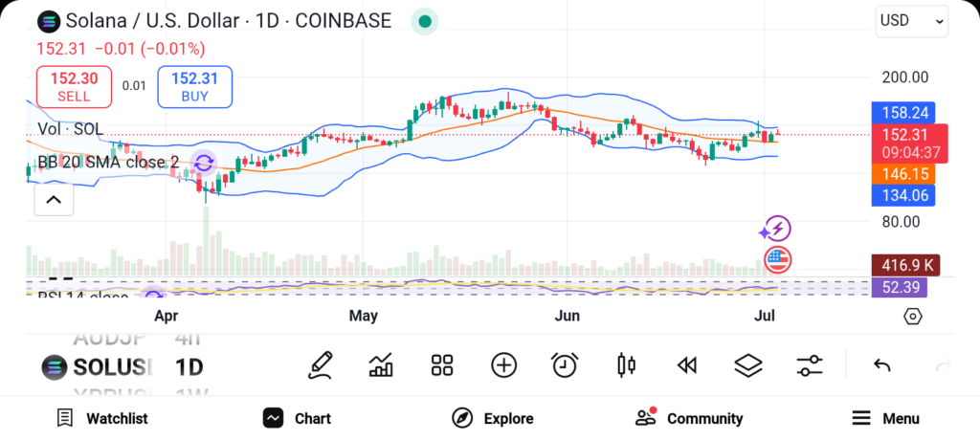Tap the add symbol plus icon
The width and height of the screenshot is (980, 441).
(503, 365)
